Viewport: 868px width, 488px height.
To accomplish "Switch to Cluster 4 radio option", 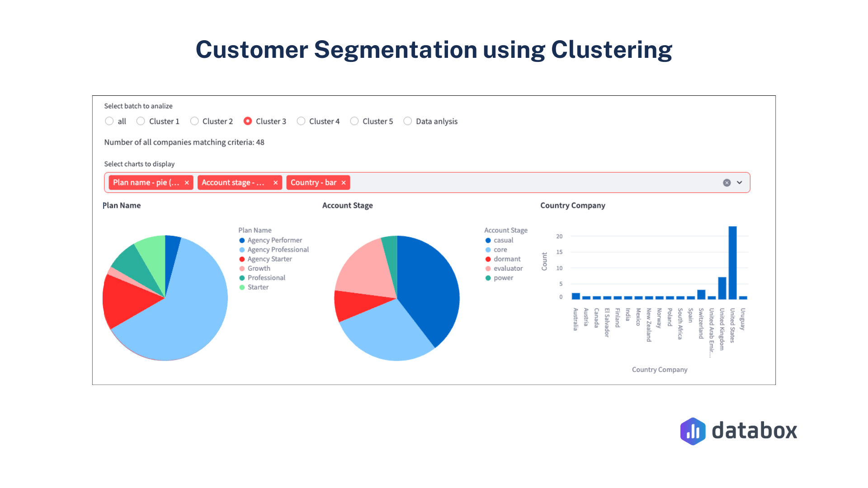I will click(x=301, y=121).
